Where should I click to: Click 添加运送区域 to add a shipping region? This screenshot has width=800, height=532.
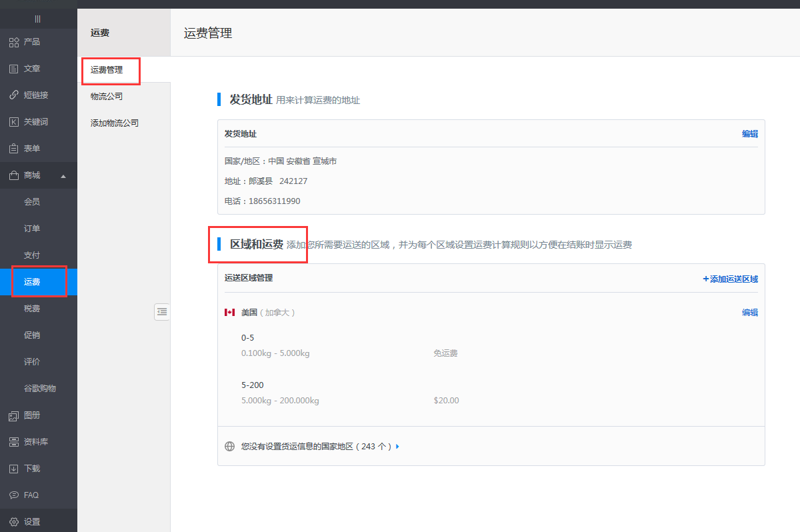pos(731,279)
